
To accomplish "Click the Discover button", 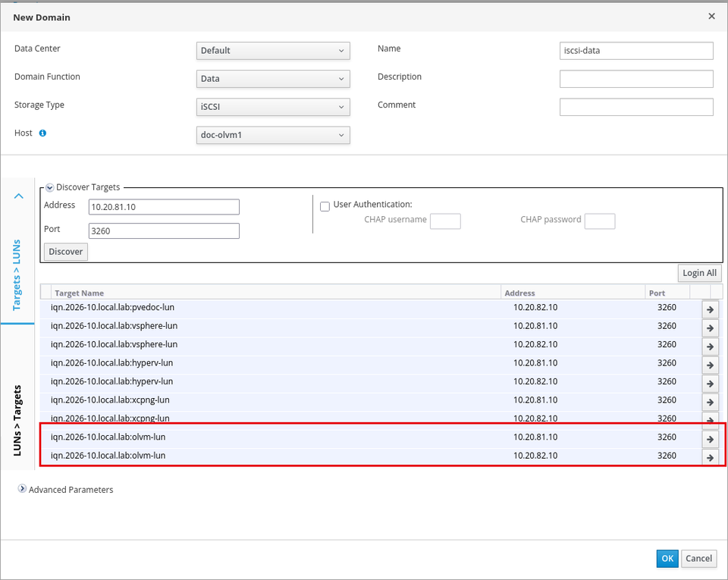I will coord(65,252).
